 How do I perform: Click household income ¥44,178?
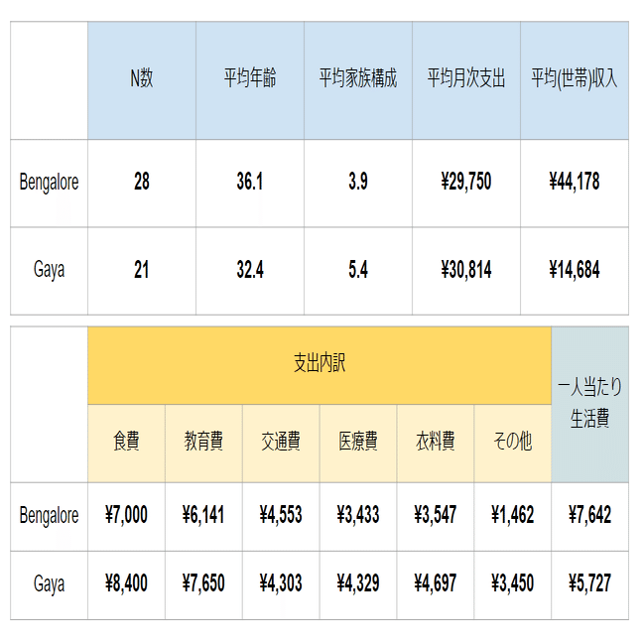575,182
